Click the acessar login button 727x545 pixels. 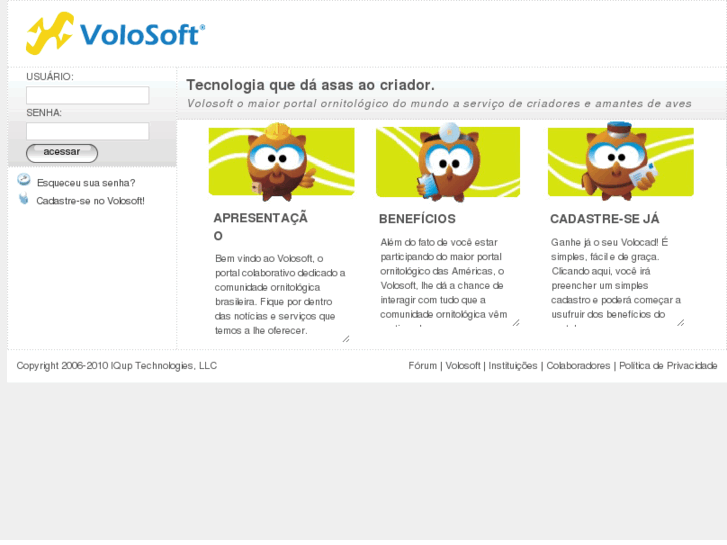tap(62, 153)
